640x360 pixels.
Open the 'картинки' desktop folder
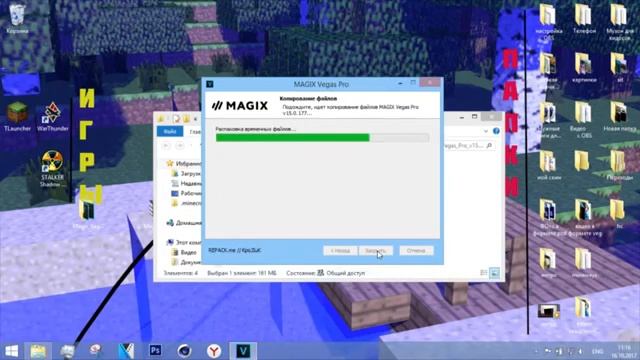[x=584, y=67]
